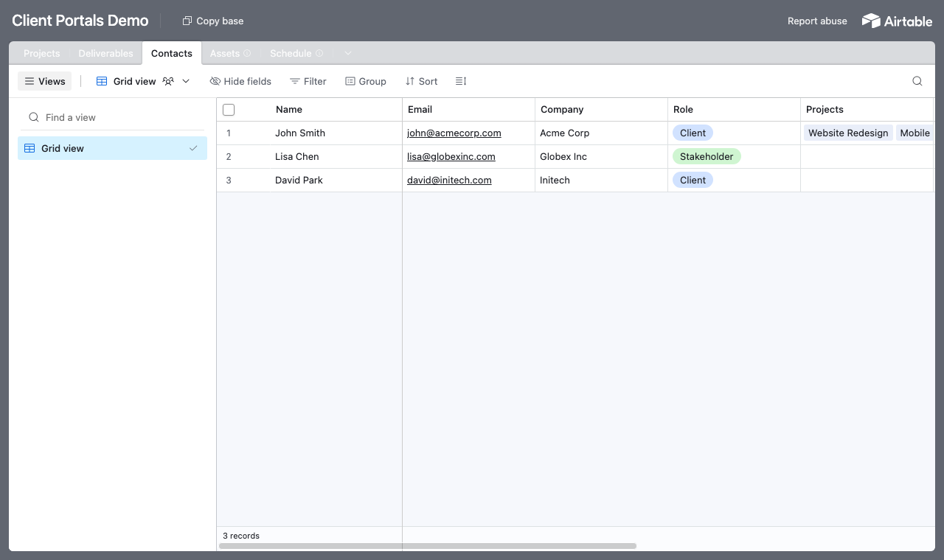Click the Copy base button

pyautogui.click(x=213, y=21)
